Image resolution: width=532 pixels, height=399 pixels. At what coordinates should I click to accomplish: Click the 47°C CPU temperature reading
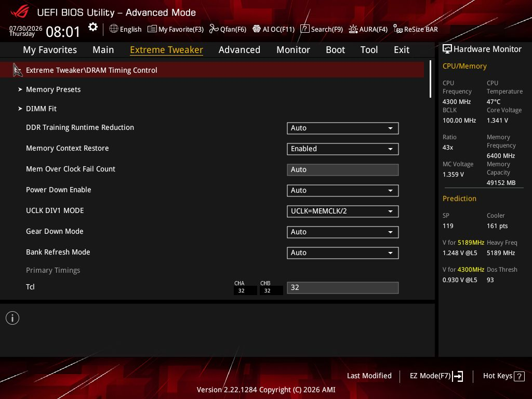pos(494,102)
